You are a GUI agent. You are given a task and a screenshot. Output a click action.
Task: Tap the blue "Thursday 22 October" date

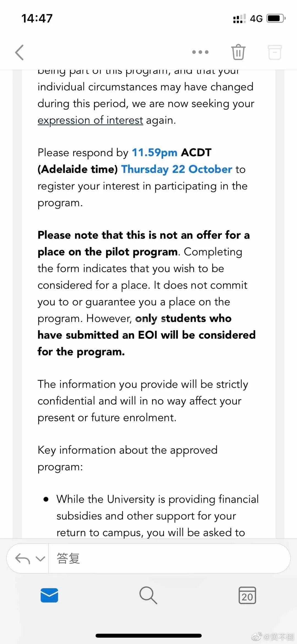(x=177, y=169)
